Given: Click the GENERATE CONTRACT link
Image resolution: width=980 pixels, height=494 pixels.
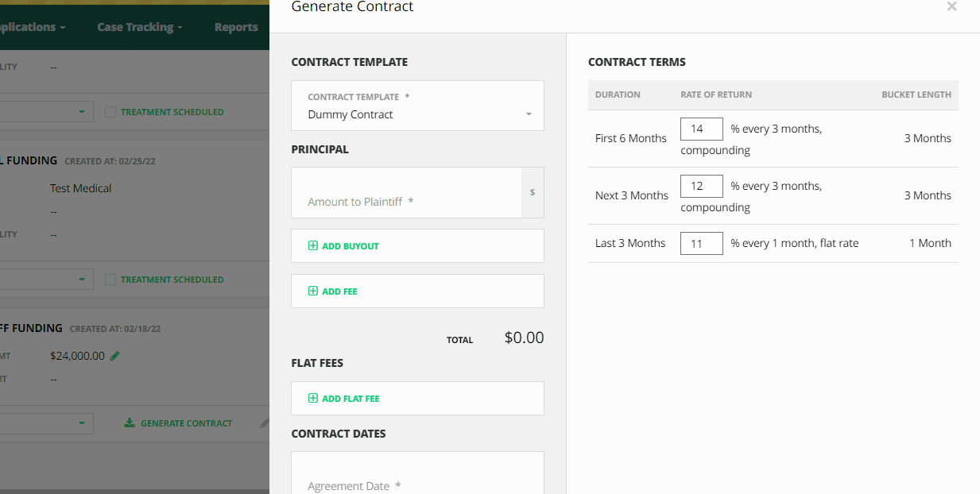Looking at the screenshot, I should pos(185,423).
